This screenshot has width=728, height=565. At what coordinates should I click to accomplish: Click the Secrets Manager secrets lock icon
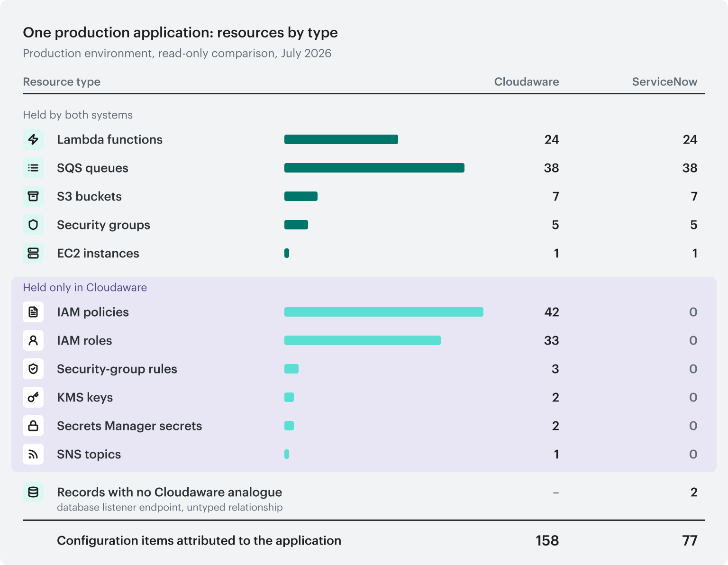(x=33, y=426)
